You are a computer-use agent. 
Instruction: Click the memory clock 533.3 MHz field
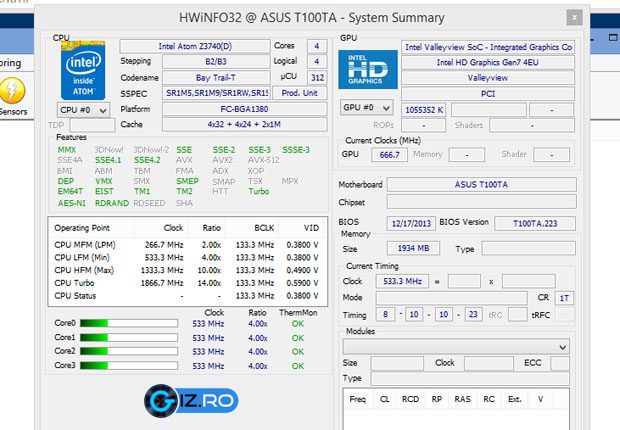pos(403,281)
